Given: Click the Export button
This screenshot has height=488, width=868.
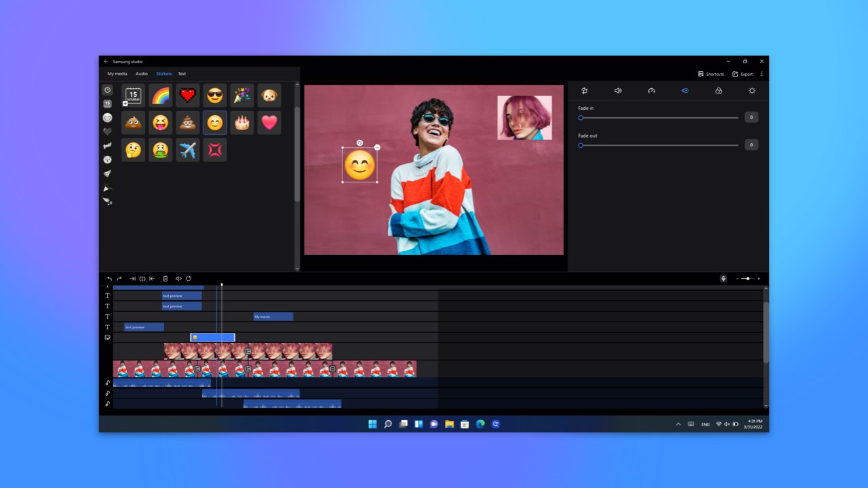Looking at the screenshot, I should [744, 74].
